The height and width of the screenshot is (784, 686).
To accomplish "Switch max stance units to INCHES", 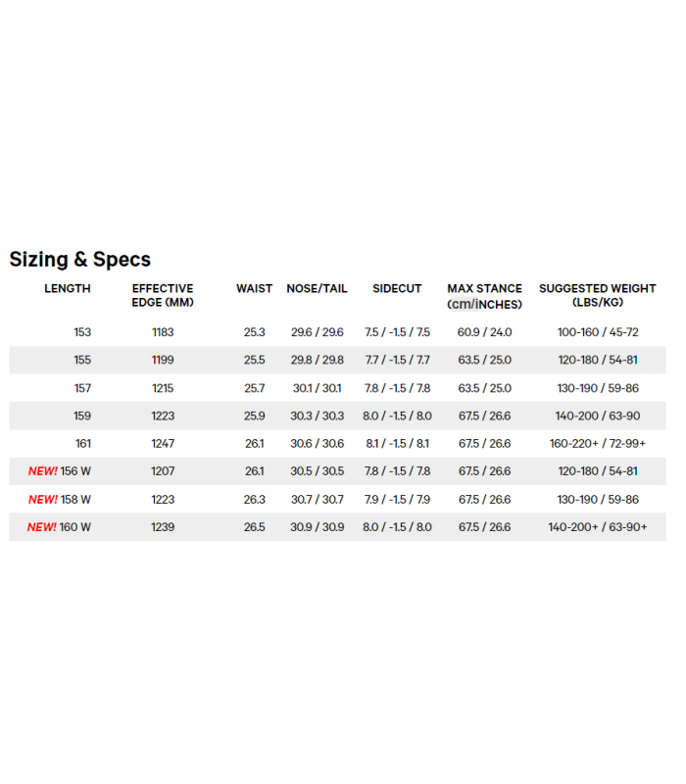I will tap(499, 304).
